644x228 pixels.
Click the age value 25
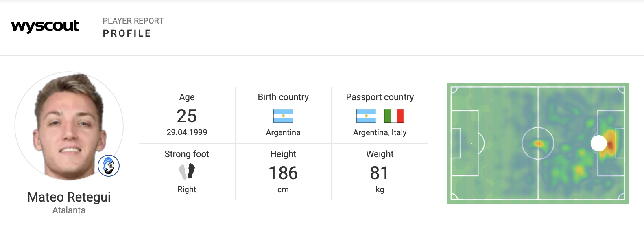pos(187,116)
